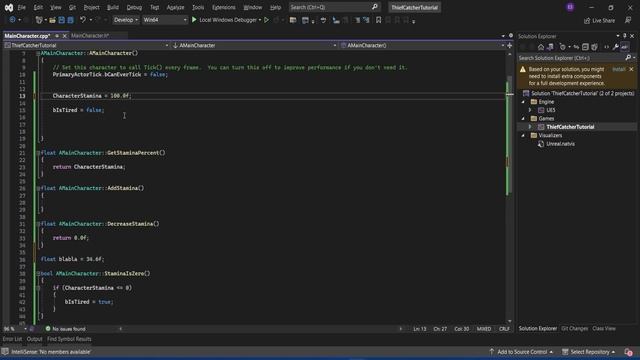Click the Solution Explorer Home icon
This screenshot has height=360, width=640.
pyautogui.click(x=541, y=47)
